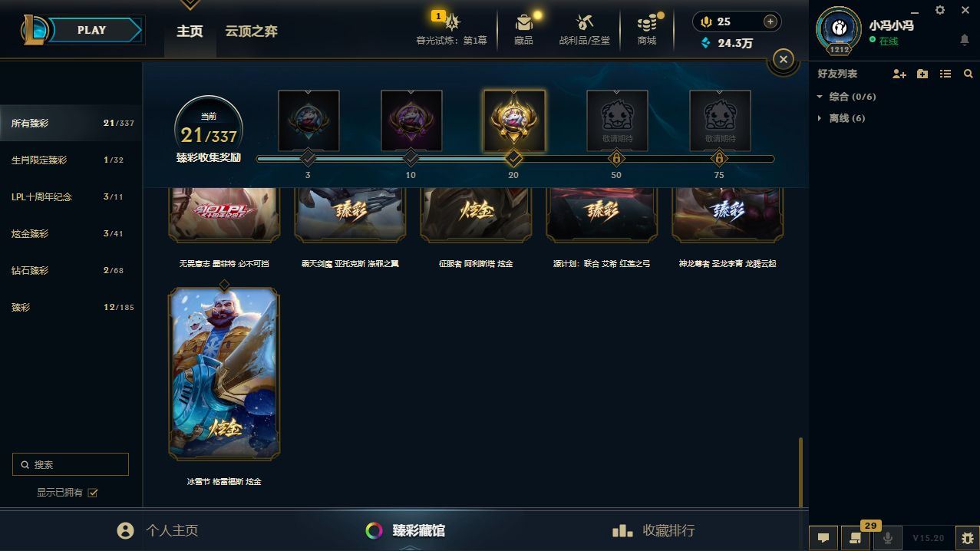Open the chat bubble icon
Image resolution: width=980 pixels, height=551 pixels.
(x=823, y=538)
